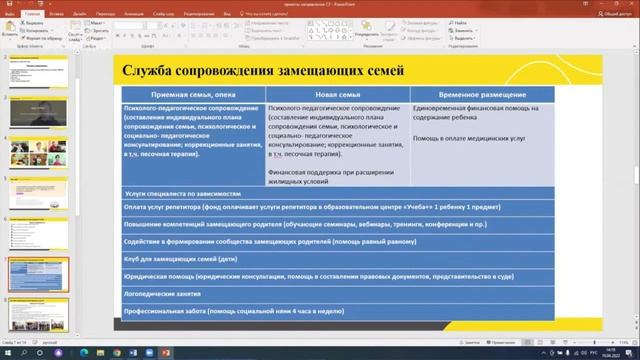Click Copy (Копировать) in clipboard group

(x=34, y=31)
